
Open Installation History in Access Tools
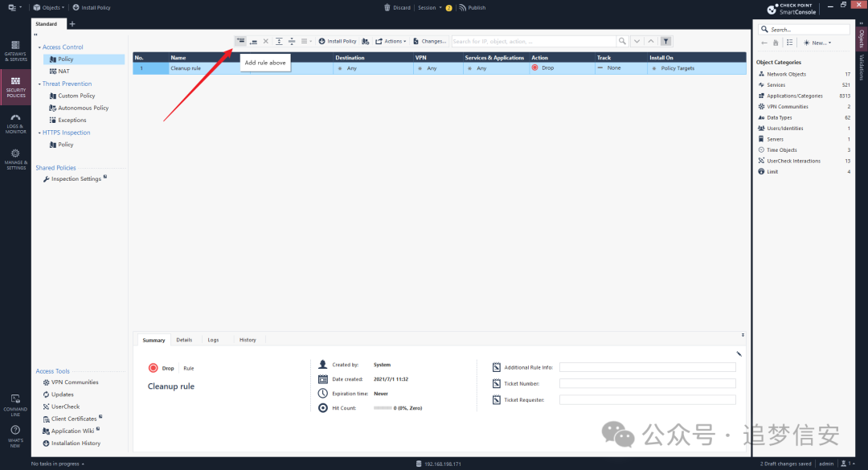pos(72,443)
